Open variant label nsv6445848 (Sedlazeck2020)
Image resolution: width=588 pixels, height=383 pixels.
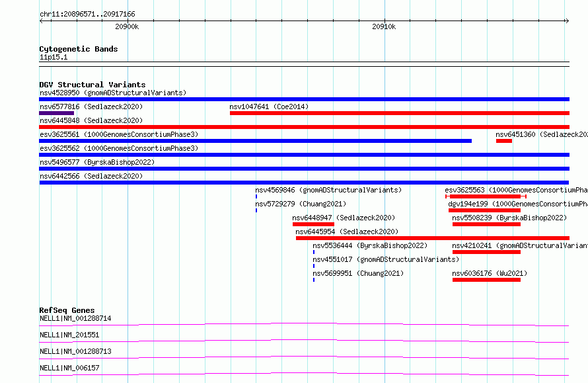(91, 120)
